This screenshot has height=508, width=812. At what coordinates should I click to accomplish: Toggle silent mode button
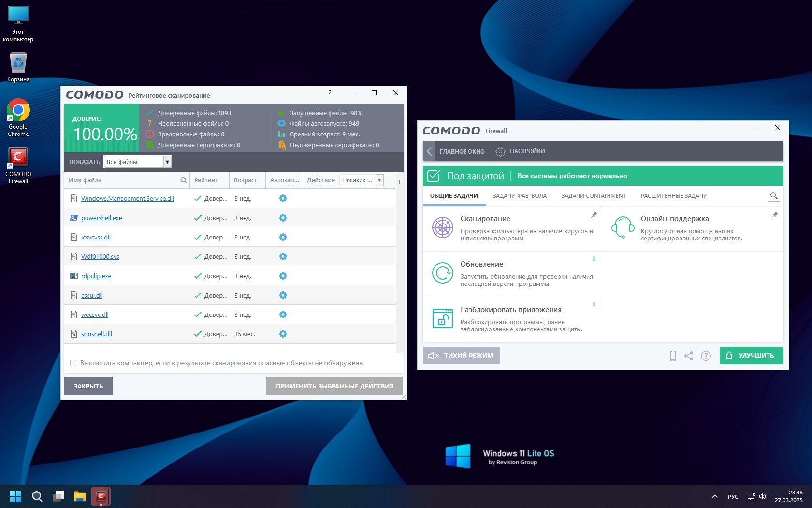click(x=461, y=356)
